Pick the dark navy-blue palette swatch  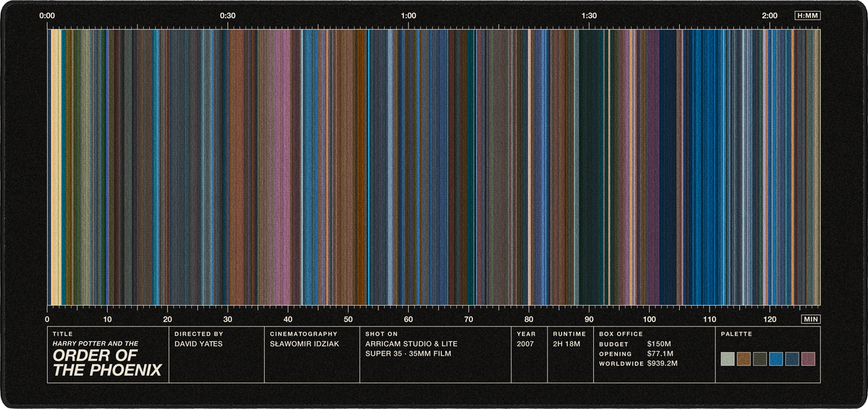pos(792,359)
